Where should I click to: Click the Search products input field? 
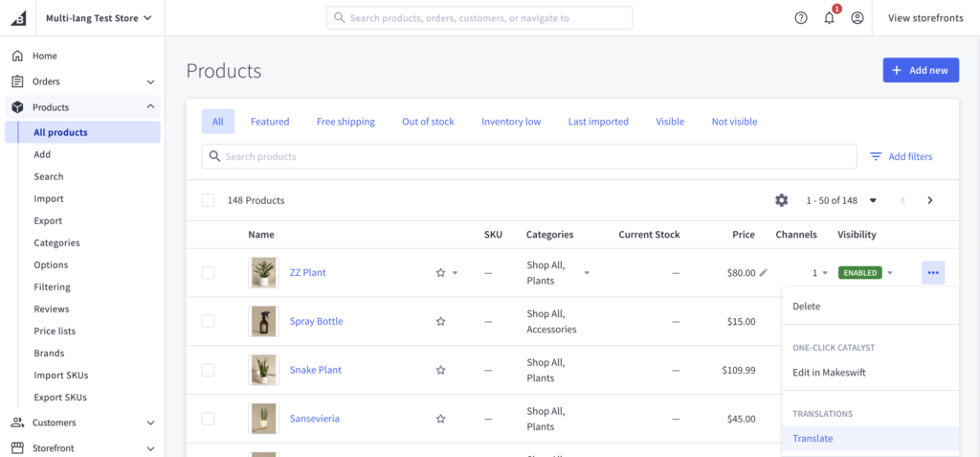click(528, 157)
